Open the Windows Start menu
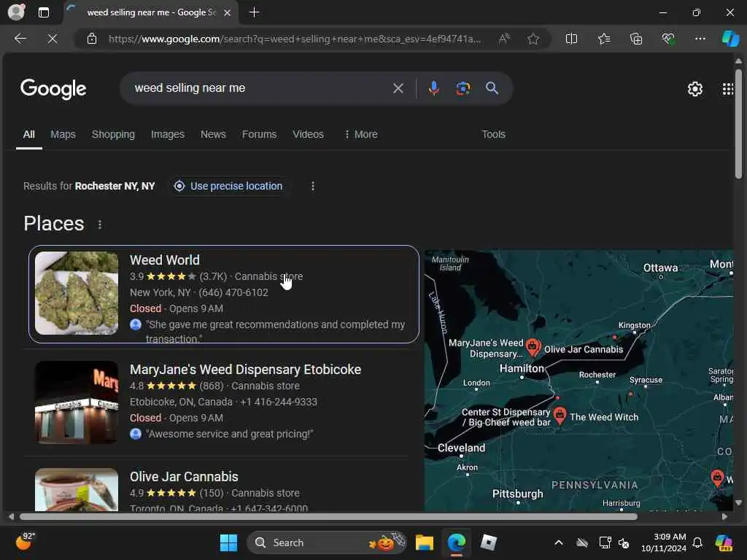This screenshot has height=560, width=747. 228,542
